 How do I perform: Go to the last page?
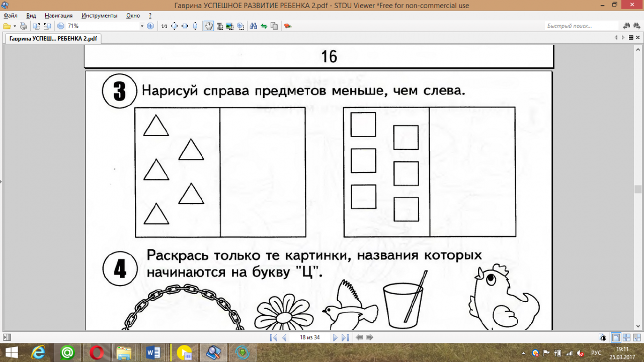pyautogui.click(x=345, y=337)
